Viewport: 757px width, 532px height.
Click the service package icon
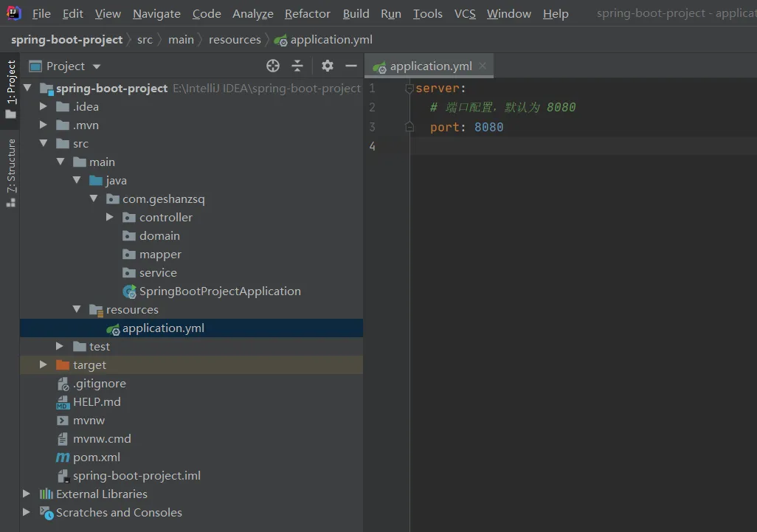(129, 273)
